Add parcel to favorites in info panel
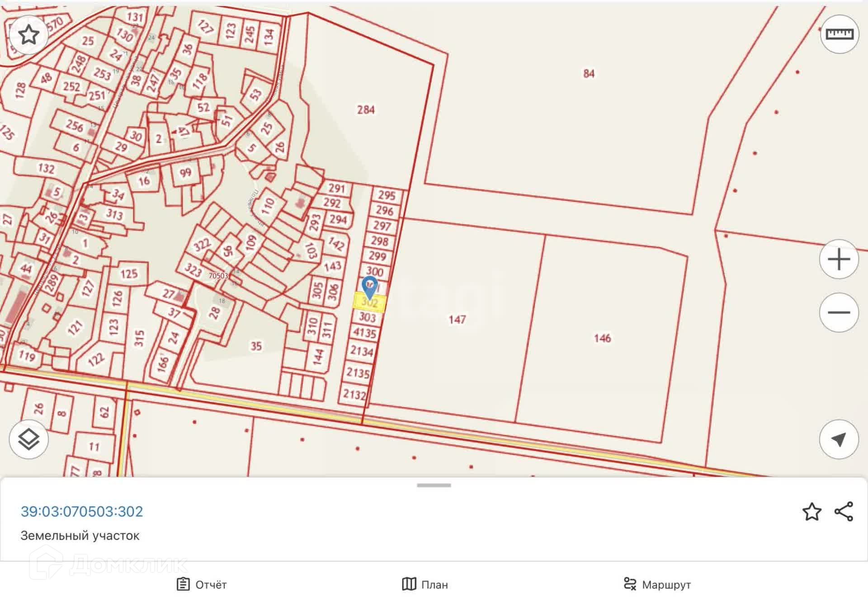 point(811,512)
